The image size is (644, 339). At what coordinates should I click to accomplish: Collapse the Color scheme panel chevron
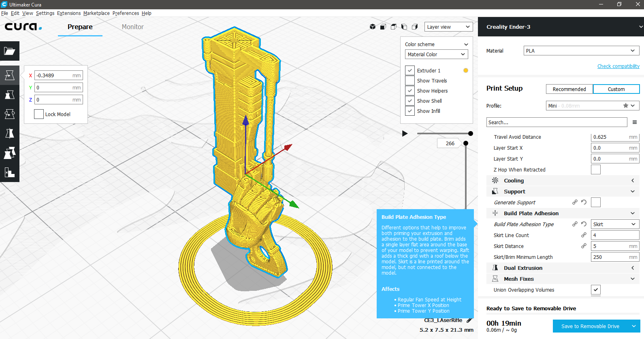pyautogui.click(x=466, y=44)
